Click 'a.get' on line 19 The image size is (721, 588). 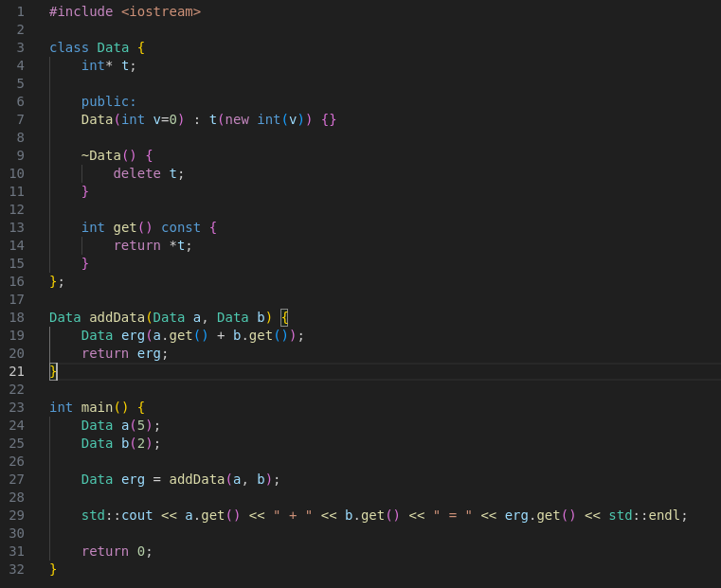(172, 335)
